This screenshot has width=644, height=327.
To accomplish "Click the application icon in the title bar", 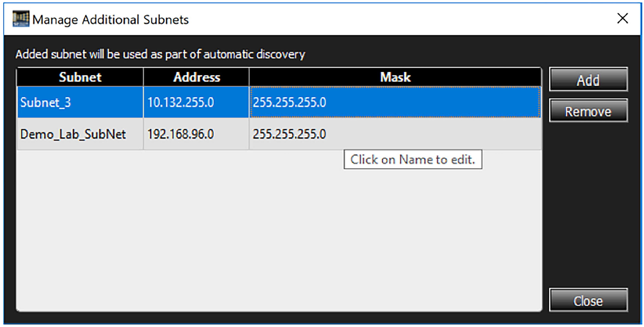I will coord(21,19).
